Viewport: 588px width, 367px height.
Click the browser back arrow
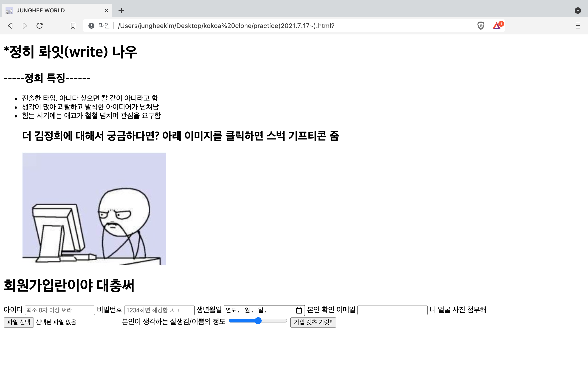coord(10,25)
